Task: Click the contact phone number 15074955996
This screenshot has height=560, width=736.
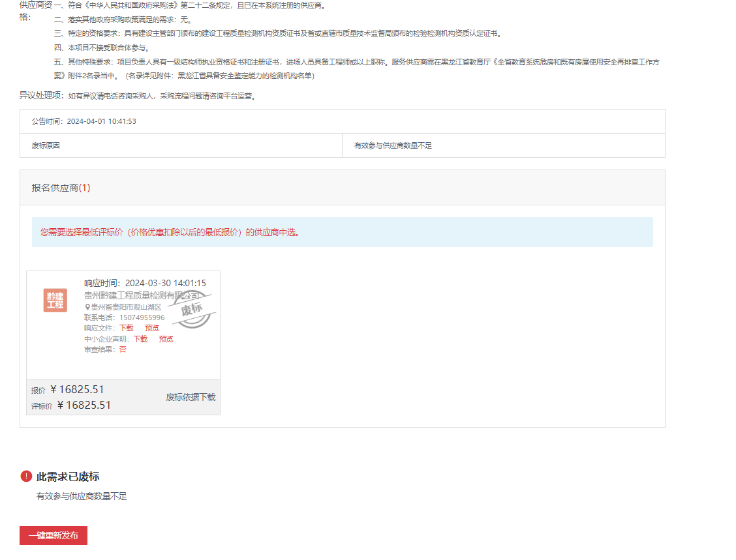Action: 142,317
